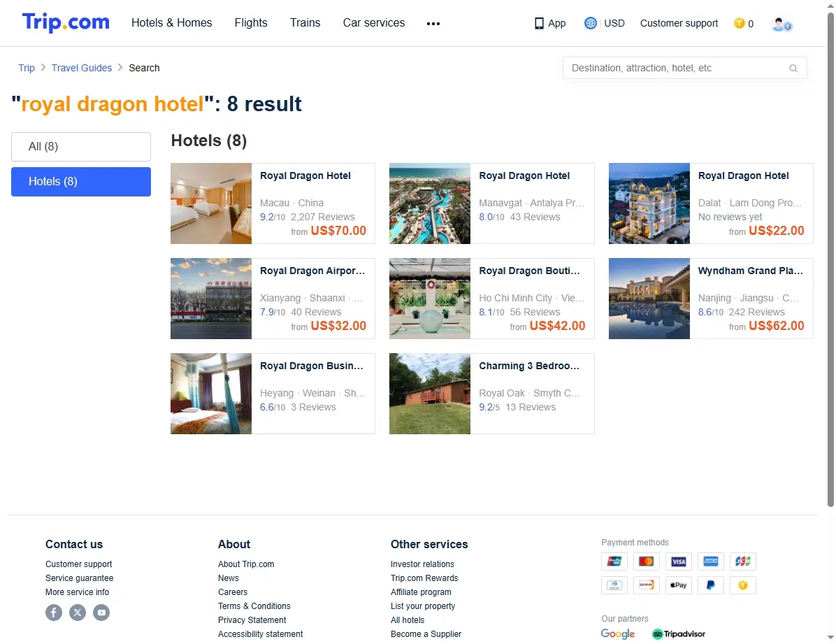Open the Trains menu
This screenshot has height=644, width=836.
[305, 23]
